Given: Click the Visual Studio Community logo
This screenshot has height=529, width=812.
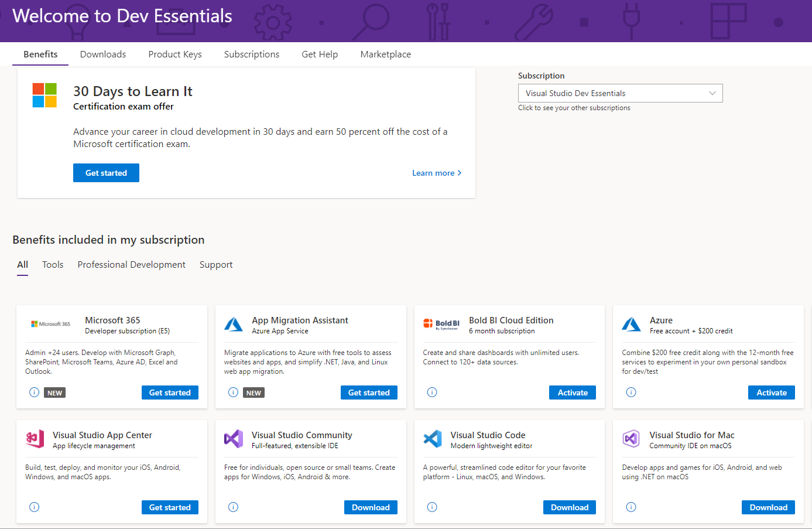Looking at the screenshot, I should point(234,438).
